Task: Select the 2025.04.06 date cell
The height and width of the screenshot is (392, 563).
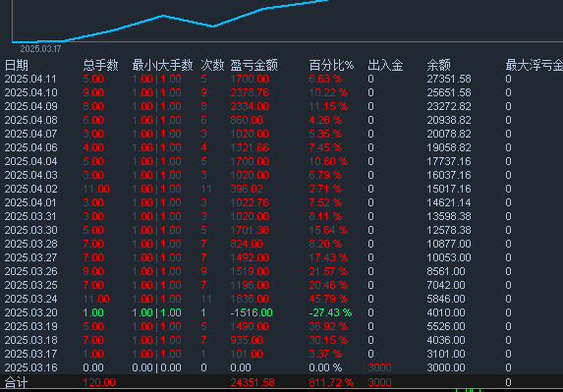Action: 30,147
